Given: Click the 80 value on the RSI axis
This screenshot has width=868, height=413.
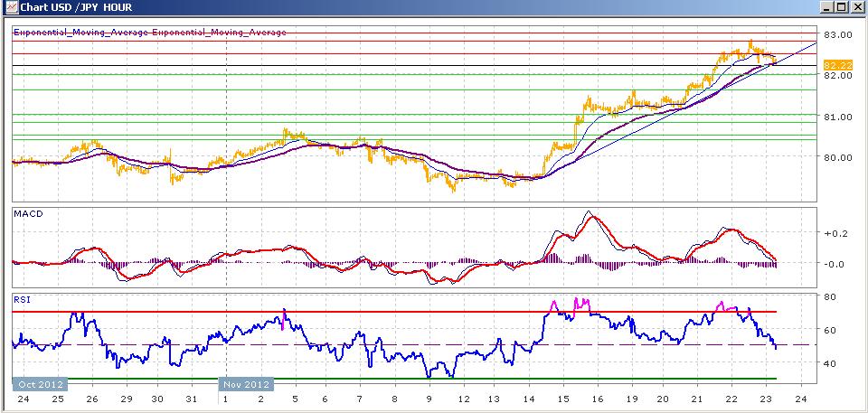Looking at the screenshot, I should coord(830,296).
